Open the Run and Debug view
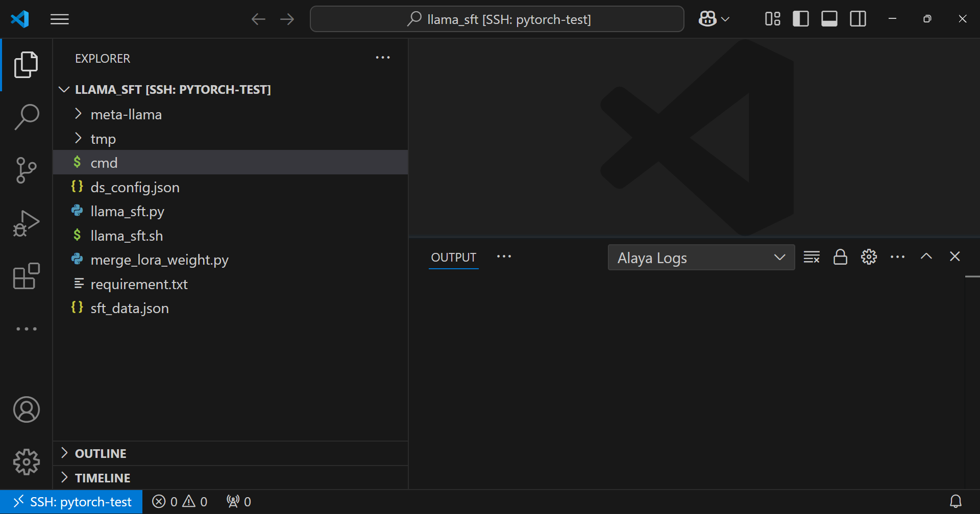This screenshot has height=514, width=980. point(27,223)
